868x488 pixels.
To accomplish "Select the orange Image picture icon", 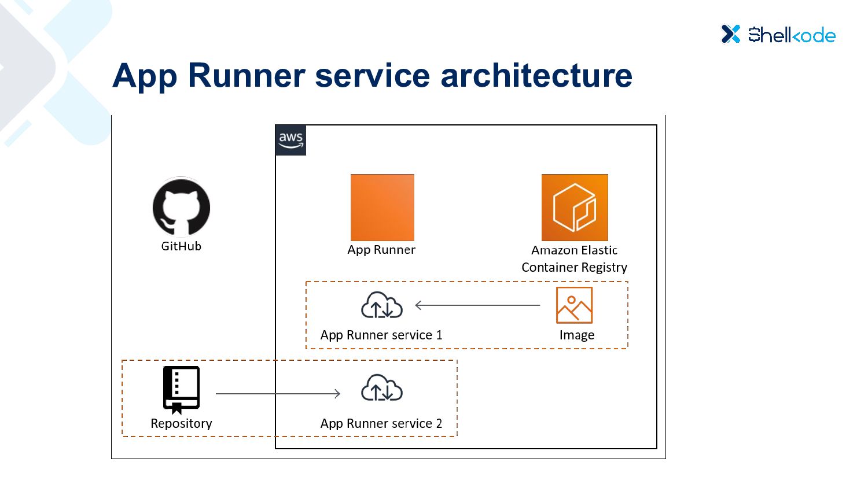I will tap(574, 305).
